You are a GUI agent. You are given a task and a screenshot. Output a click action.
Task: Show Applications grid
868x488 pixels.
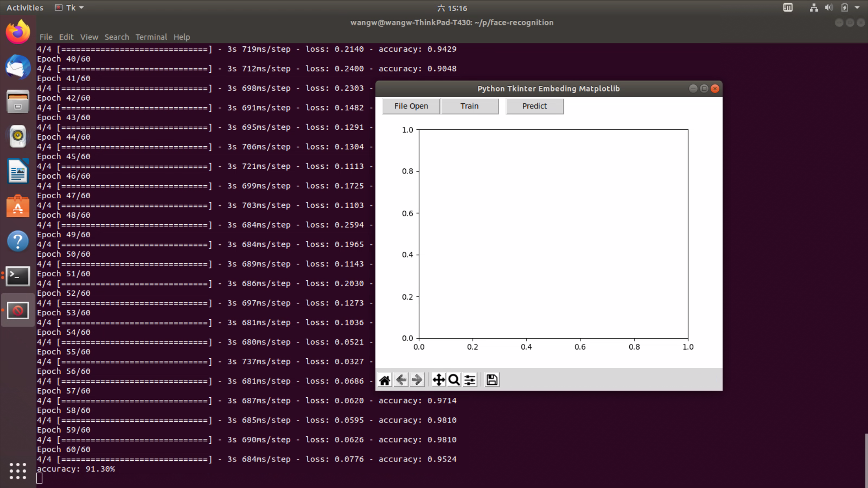click(18, 471)
